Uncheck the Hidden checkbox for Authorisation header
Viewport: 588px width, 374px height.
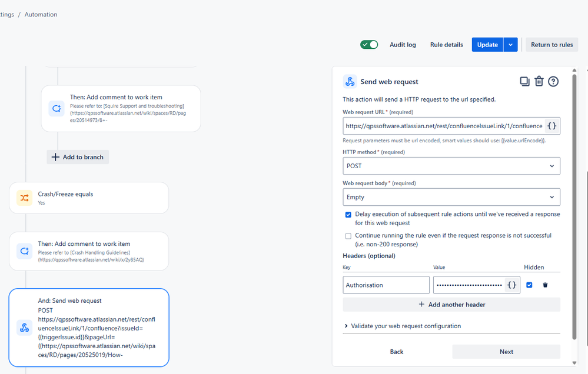529,285
